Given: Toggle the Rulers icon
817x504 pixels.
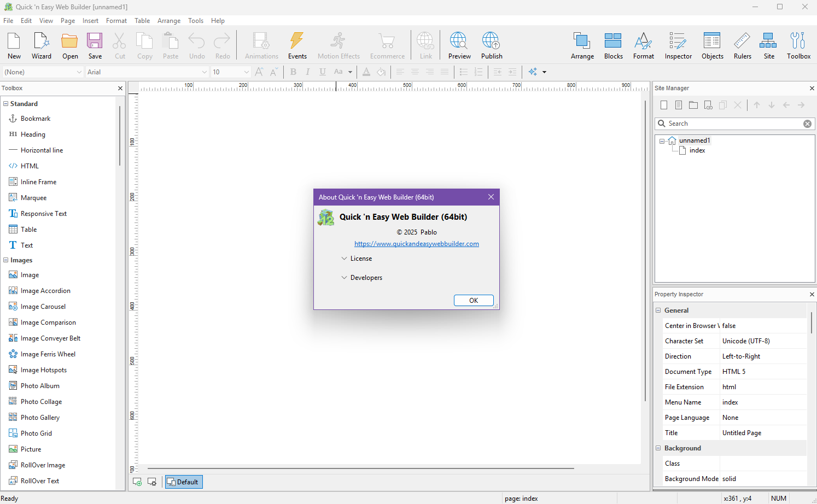Looking at the screenshot, I should coord(742,41).
